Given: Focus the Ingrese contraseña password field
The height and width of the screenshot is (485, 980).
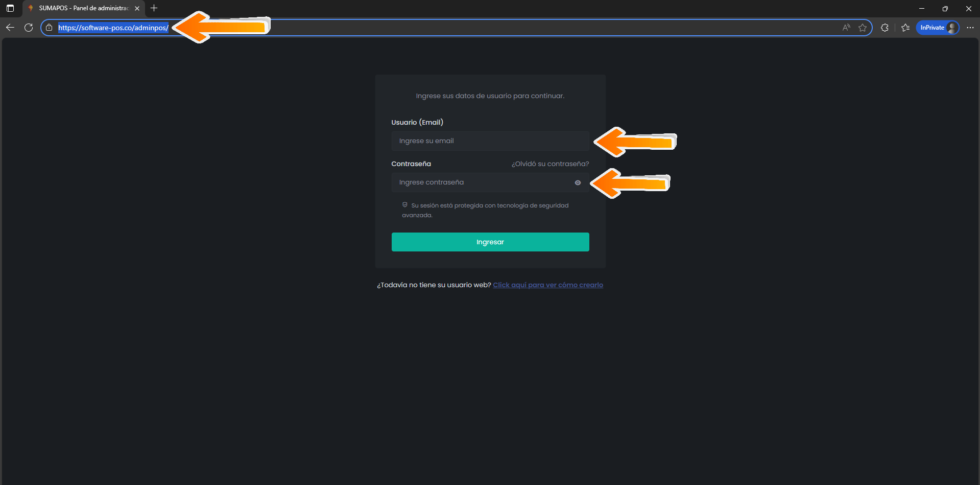Looking at the screenshot, I should [480, 182].
